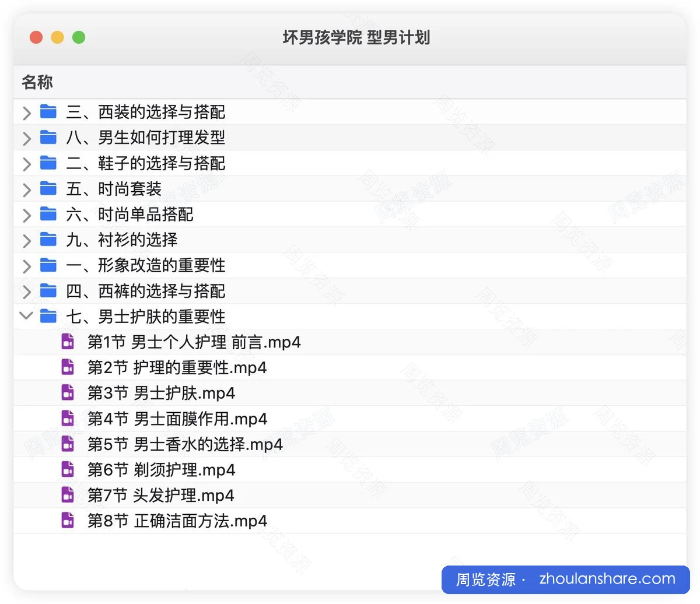The width and height of the screenshot is (700, 604).
Task: Expand the 一、形象改造的重要性 folder chevron
Action: click(x=26, y=266)
